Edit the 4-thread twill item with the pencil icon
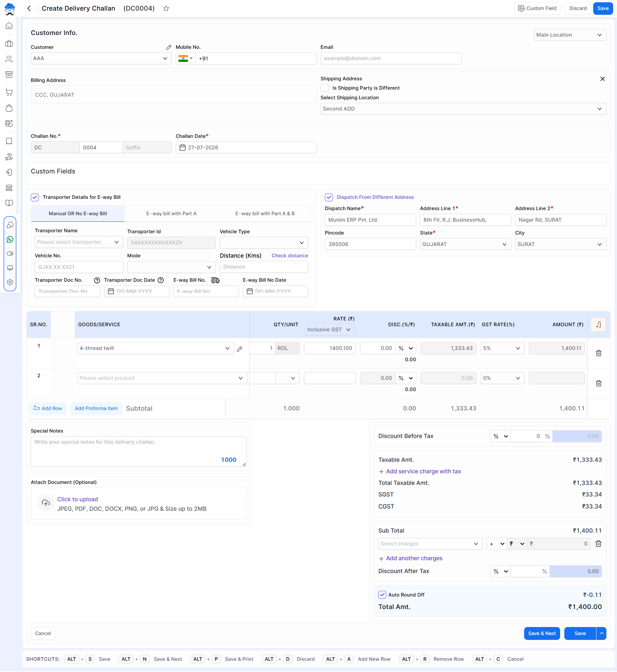The image size is (617, 672). tap(239, 349)
